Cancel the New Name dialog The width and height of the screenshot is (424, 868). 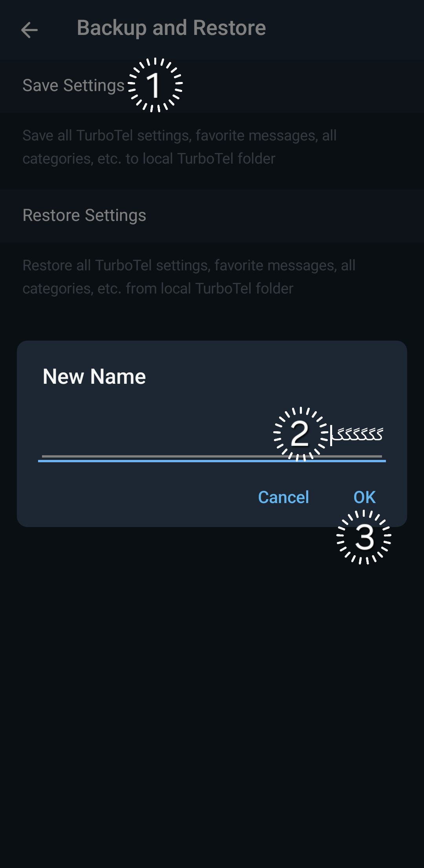pos(283,497)
